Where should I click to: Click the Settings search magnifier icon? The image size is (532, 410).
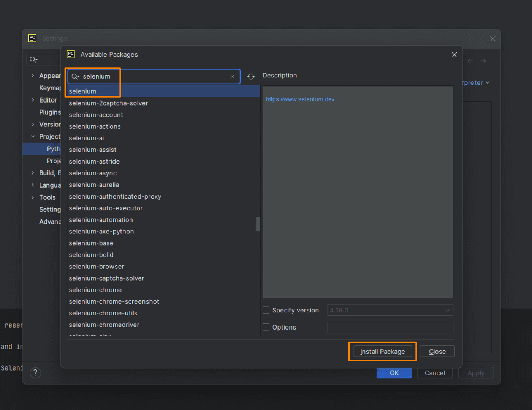click(x=33, y=60)
